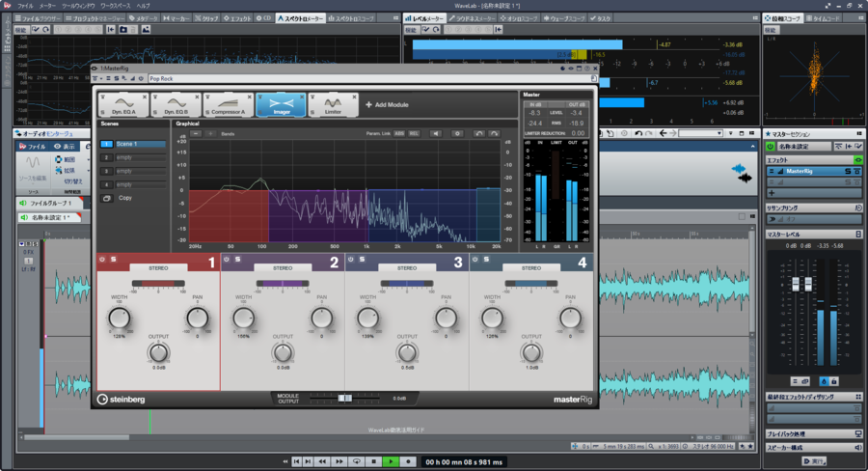Image resolution: width=868 pixels, height=471 pixels.
Task: Click the left master level fader
Action: coord(796,285)
